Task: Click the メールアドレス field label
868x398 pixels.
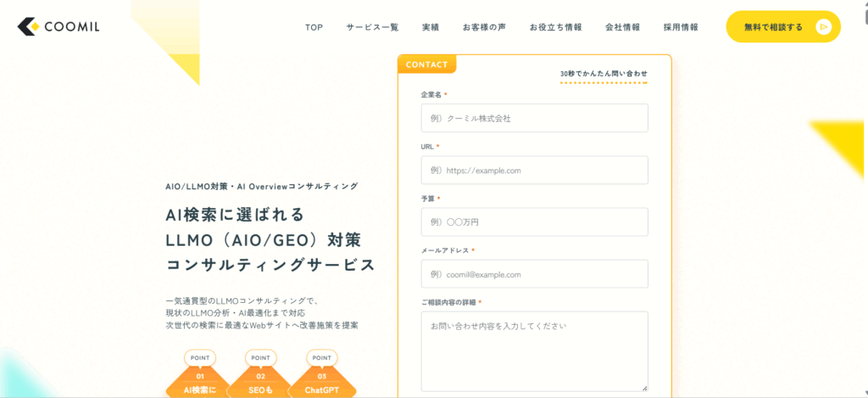Action: (x=446, y=250)
